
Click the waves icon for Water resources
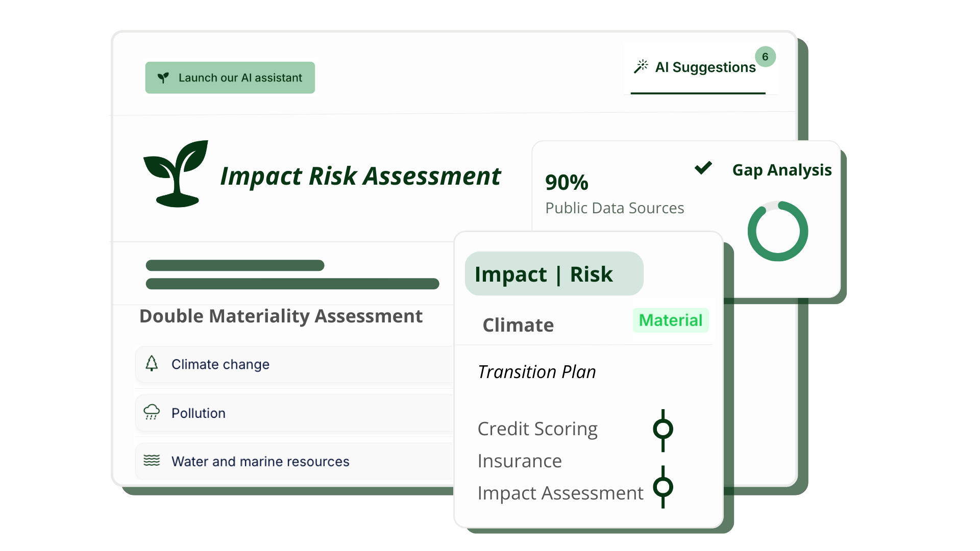click(x=152, y=461)
